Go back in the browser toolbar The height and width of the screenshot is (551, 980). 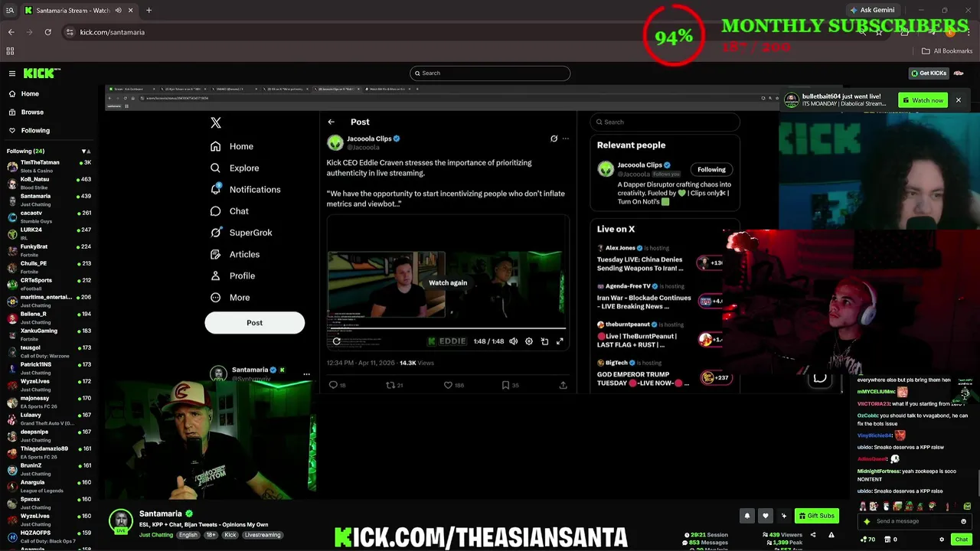11,32
